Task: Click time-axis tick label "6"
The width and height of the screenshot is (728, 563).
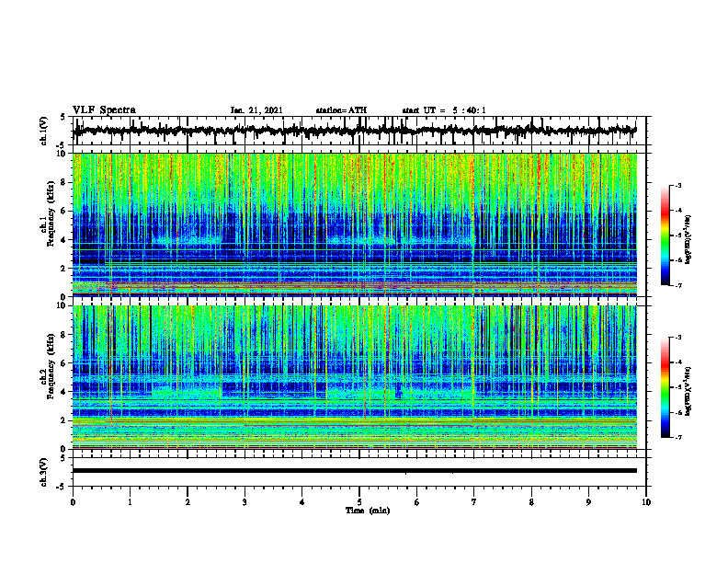Action: (x=417, y=502)
